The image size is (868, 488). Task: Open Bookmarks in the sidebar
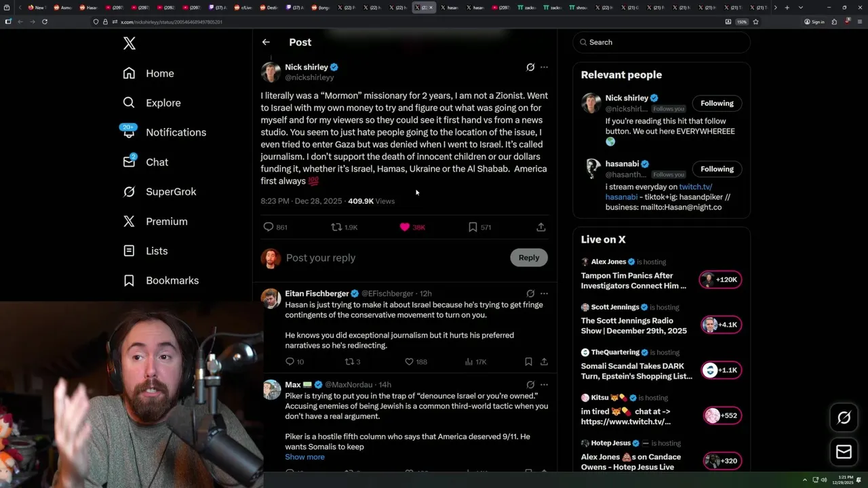[161, 281]
